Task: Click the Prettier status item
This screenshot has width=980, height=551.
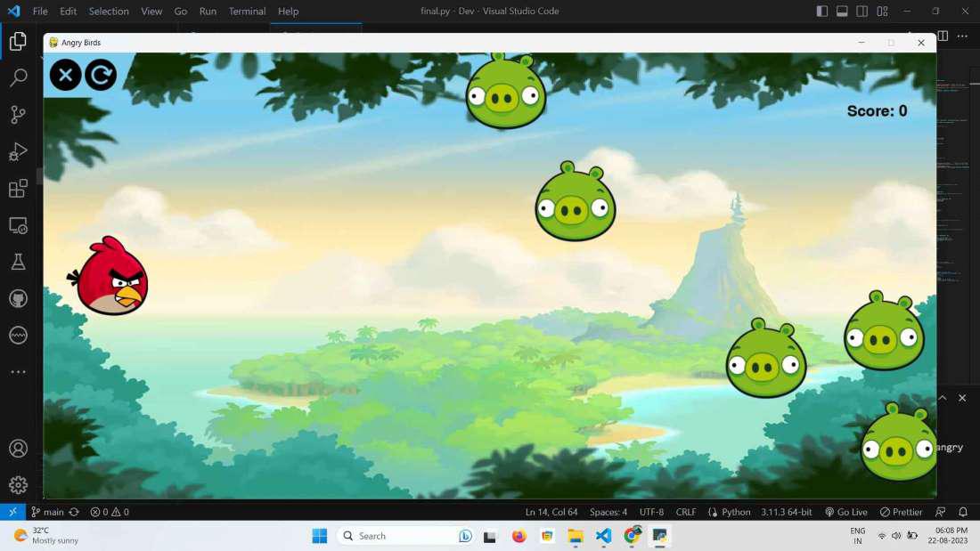Action: point(901,512)
